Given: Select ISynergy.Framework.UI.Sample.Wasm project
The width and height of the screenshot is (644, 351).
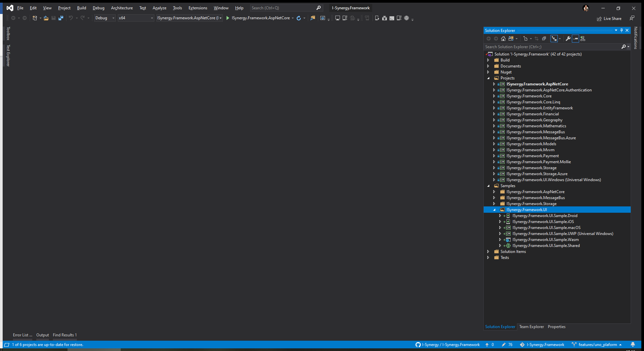Looking at the screenshot, I should [546, 240].
